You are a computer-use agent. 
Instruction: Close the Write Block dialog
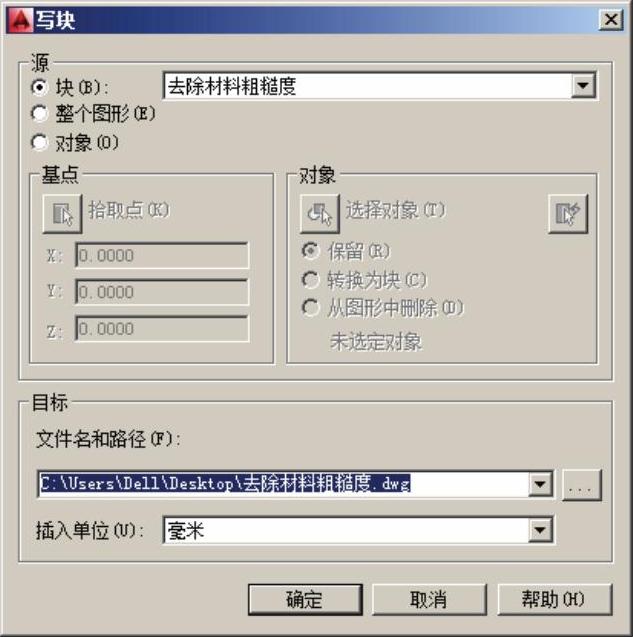[611, 20]
